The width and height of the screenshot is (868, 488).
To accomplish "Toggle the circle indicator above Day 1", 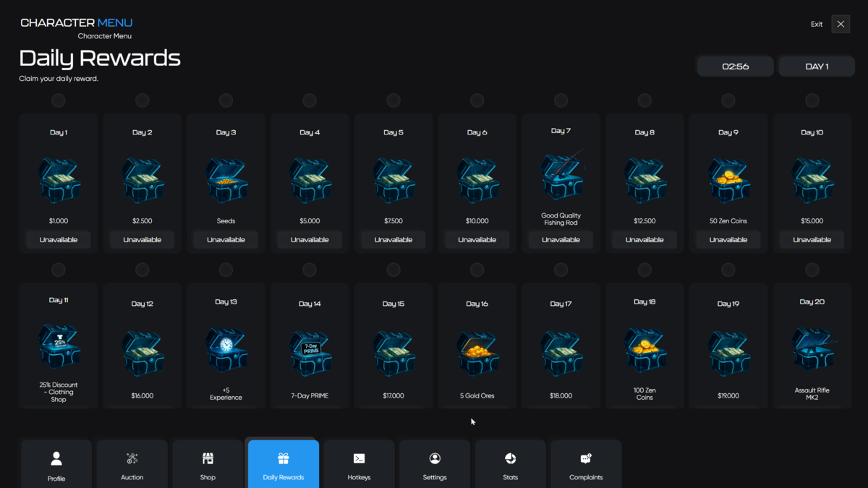I will pyautogui.click(x=59, y=100).
